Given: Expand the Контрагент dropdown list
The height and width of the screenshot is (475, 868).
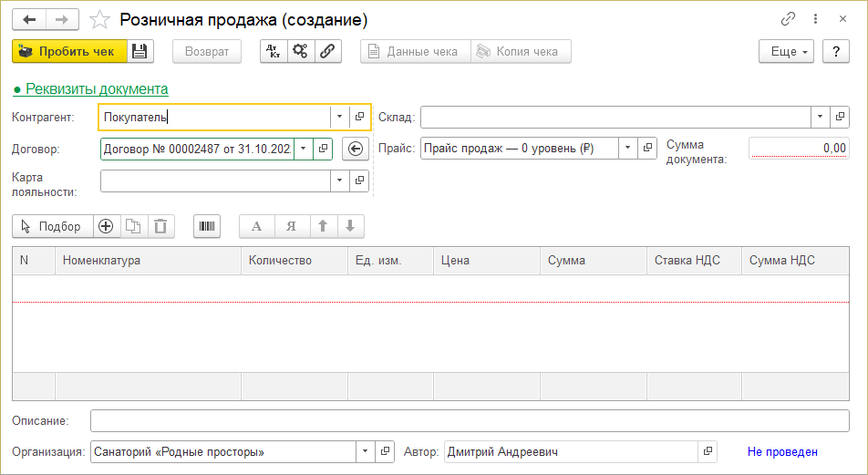Looking at the screenshot, I should [x=339, y=117].
